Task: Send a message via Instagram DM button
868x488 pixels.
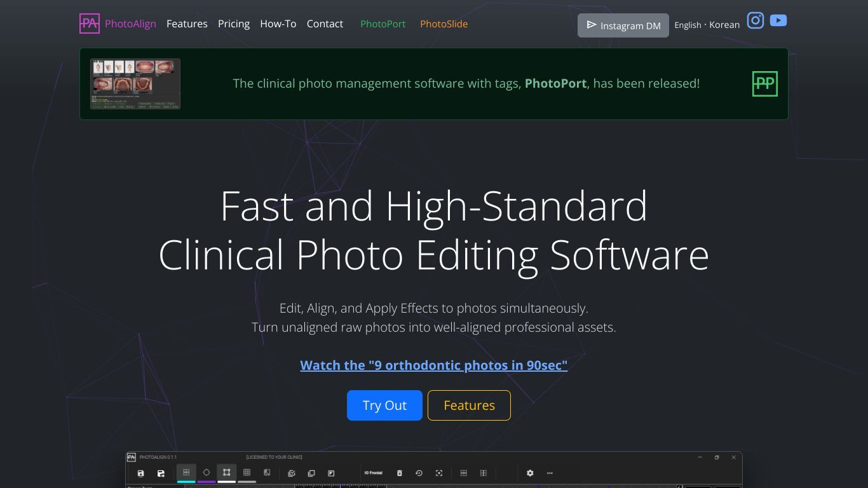Action: tap(623, 25)
